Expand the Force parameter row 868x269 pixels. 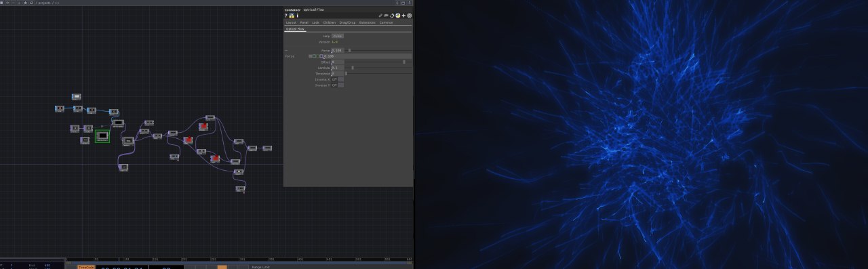tap(286, 50)
